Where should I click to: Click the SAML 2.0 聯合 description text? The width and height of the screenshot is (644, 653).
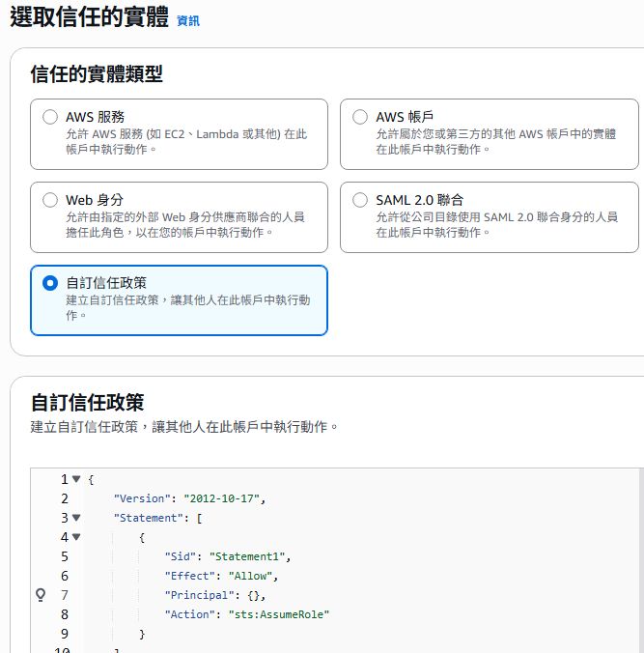pyautogui.click(x=496, y=224)
